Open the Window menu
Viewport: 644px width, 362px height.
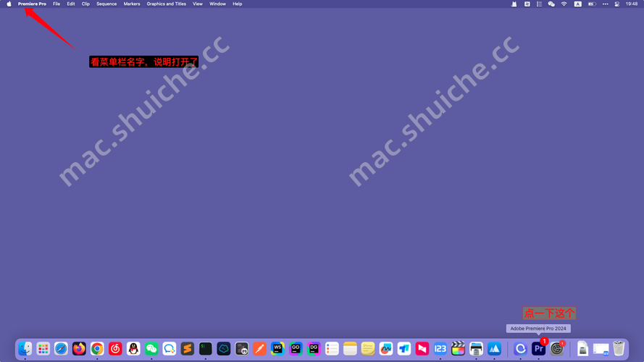[217, 4]
